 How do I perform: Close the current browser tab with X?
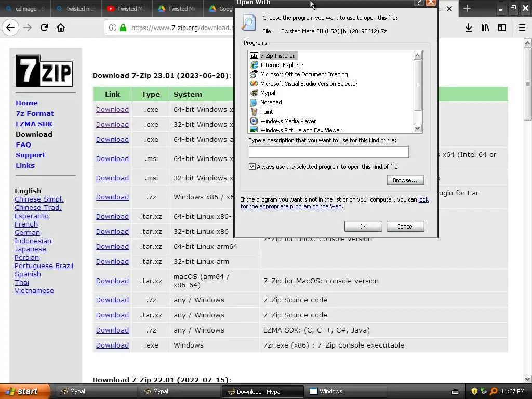449,9
